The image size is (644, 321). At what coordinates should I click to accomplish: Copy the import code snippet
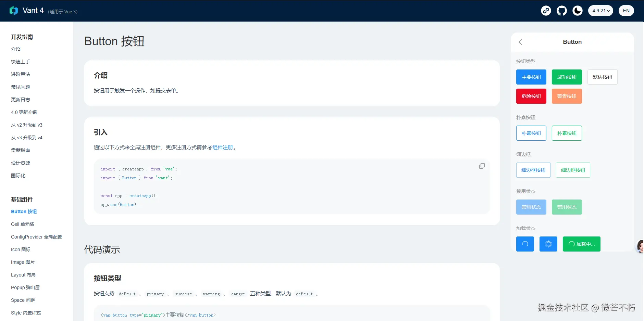click(x=482, y=166)
